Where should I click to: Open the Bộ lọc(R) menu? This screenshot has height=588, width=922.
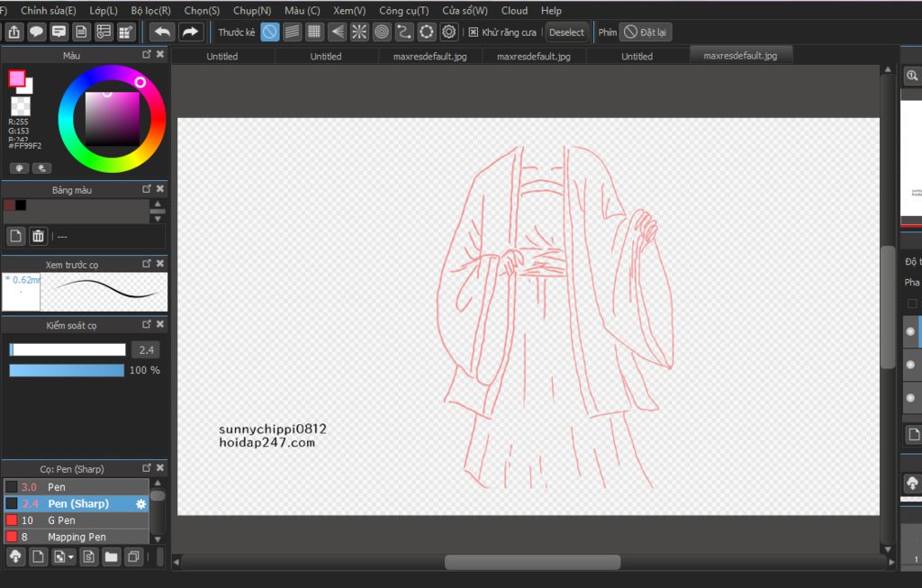coord(150,11)
